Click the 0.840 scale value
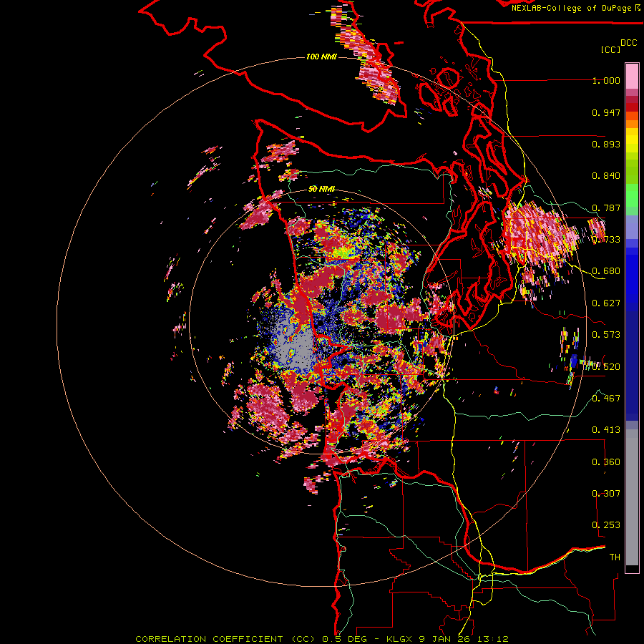Screen dimensions: 644x644 pyautogui.click(x=606, y=176)
